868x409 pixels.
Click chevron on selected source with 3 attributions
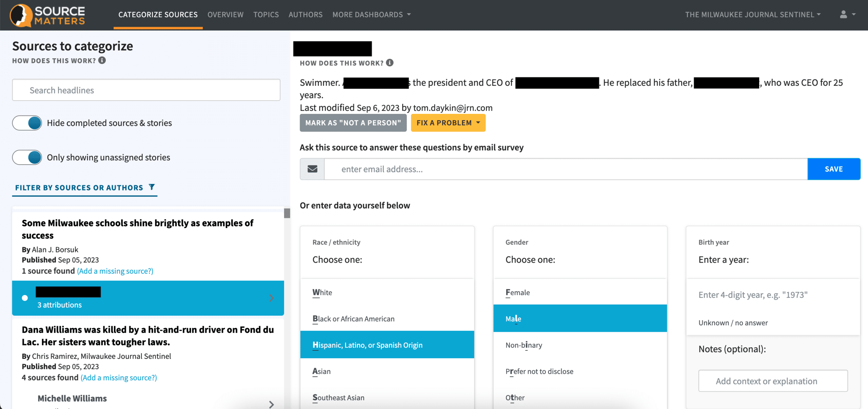click(x=271, y=298)
